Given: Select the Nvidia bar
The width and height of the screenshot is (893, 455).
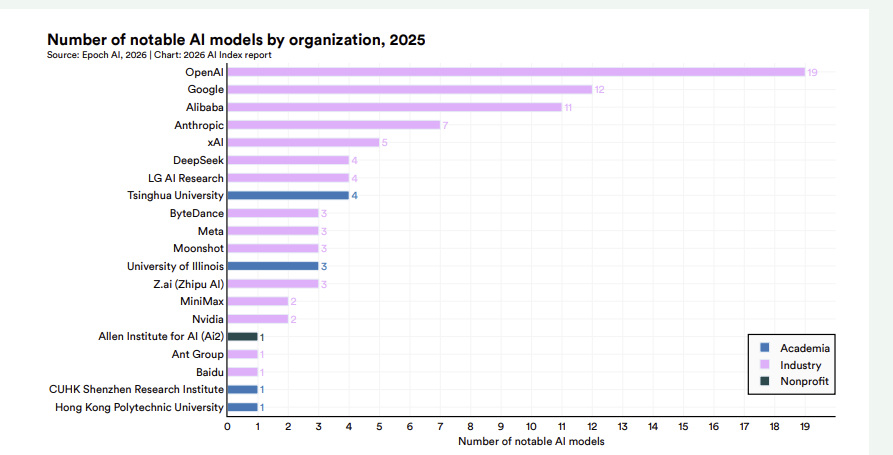Looking at the screenshot, I should pos(258,319).
